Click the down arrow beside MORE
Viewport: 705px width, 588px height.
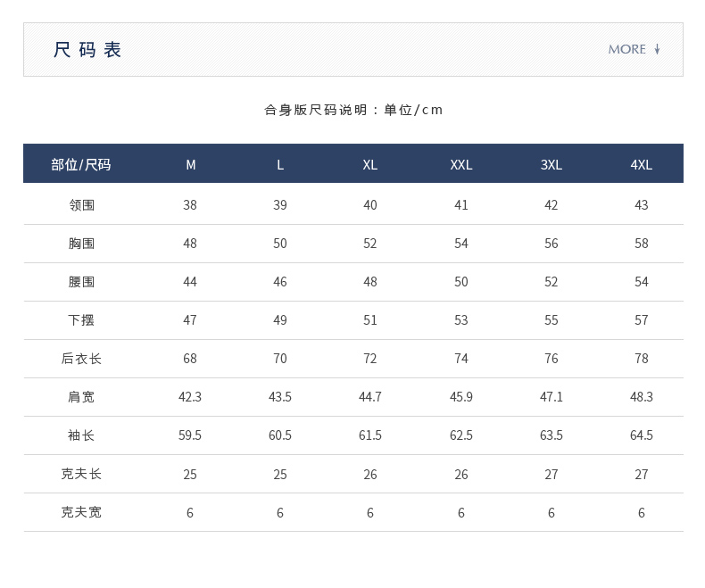point(658,49)
